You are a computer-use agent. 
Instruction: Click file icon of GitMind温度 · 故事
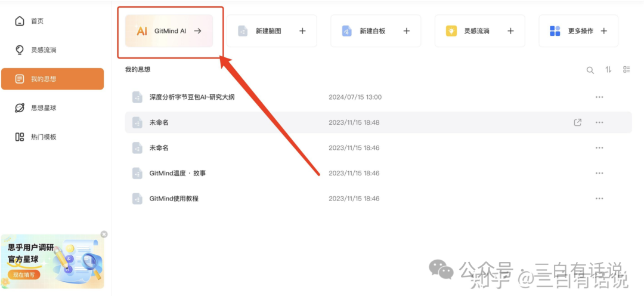click(x=137, y=173)
